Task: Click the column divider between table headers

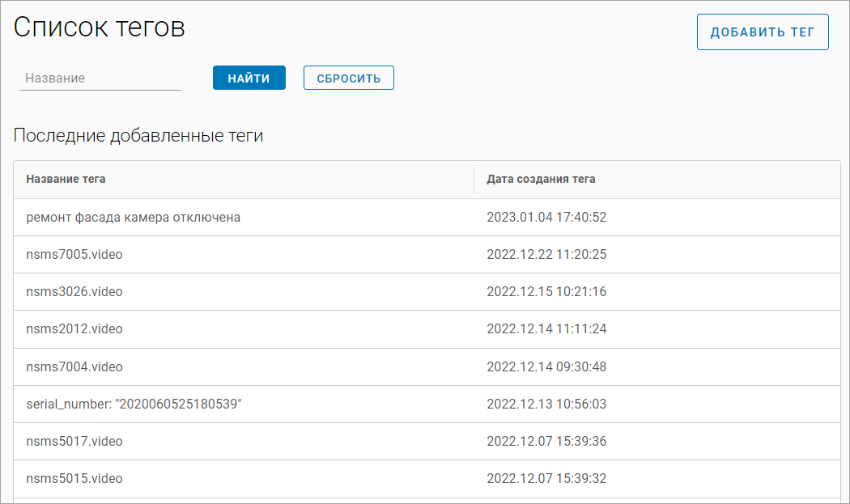Action: coord(474,179)
